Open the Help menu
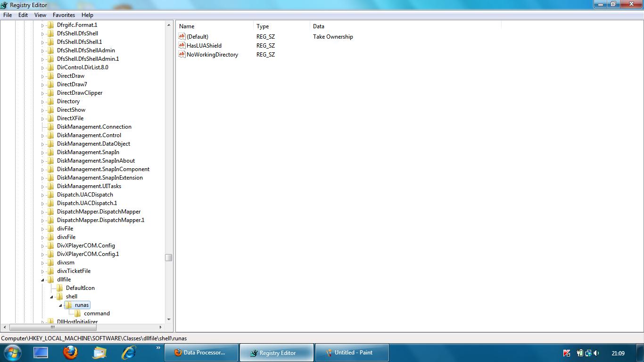This screenshot has width=644, height=362. [87, 15]
